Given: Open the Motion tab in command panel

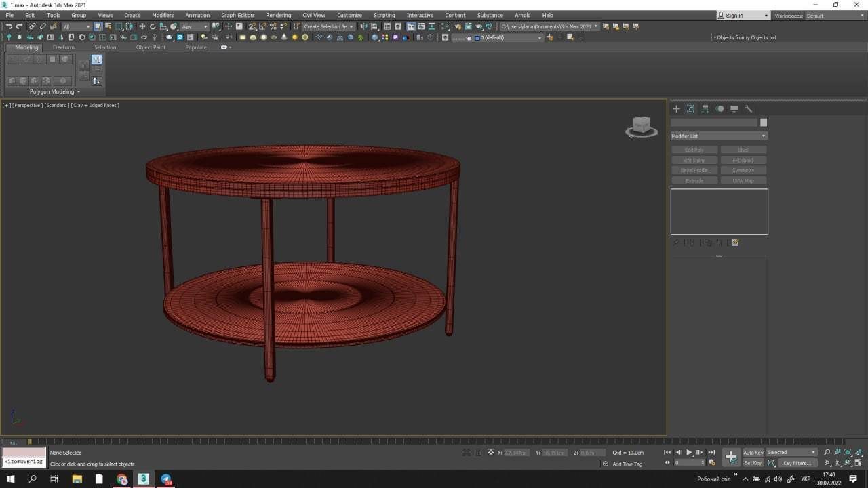Looking at the screenshot, I should (x=719, y=108).
